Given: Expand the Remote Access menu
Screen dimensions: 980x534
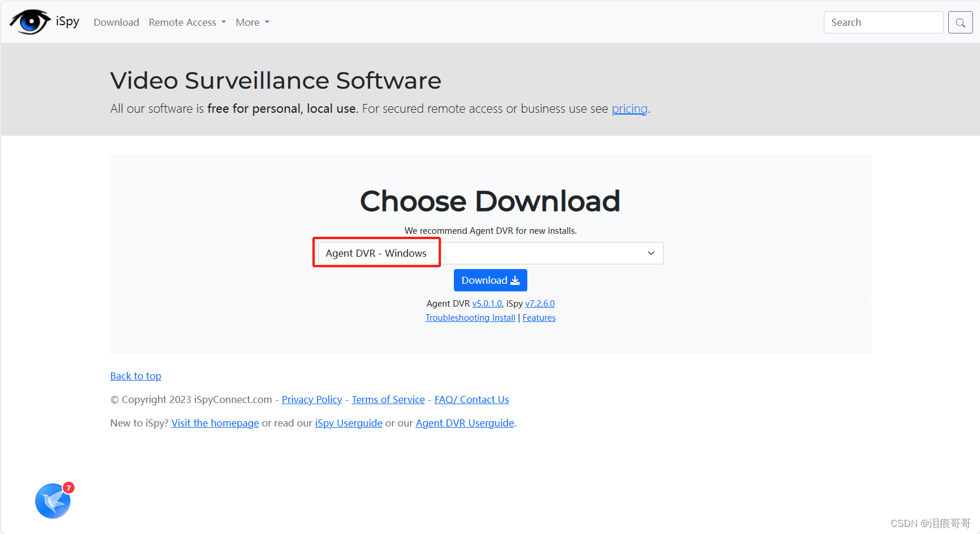Looking at the screenshot, I should (x=187, y=22).
